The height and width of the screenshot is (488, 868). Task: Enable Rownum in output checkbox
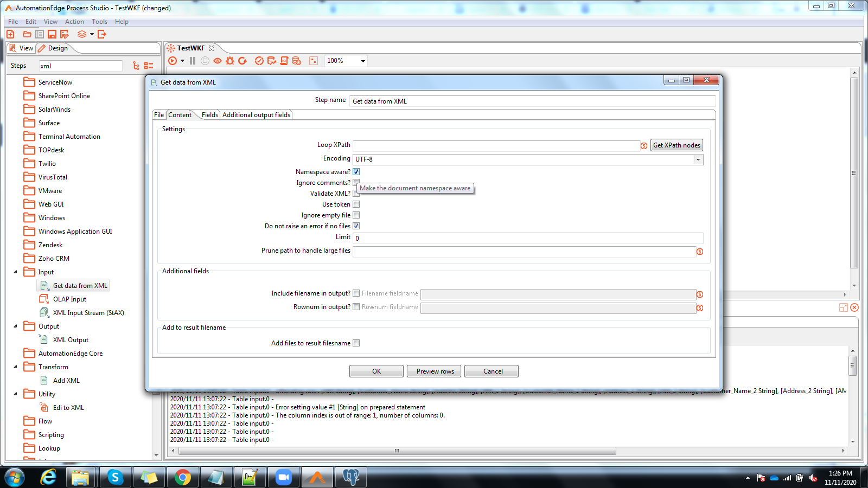click(x=356, y=307)
